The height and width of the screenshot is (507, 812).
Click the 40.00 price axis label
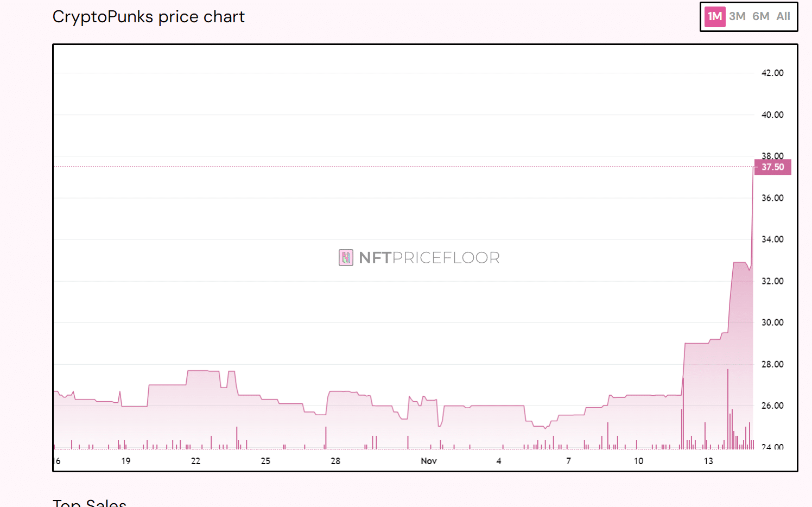point(772,115)
